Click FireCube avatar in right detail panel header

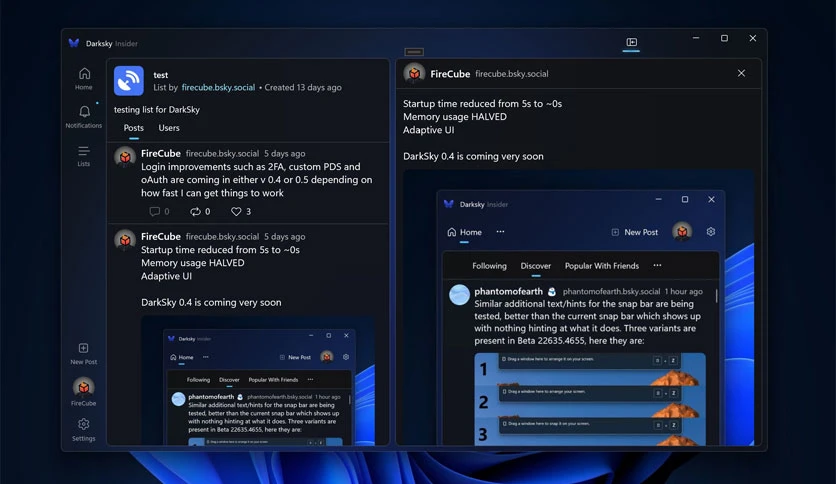(414, 74)
